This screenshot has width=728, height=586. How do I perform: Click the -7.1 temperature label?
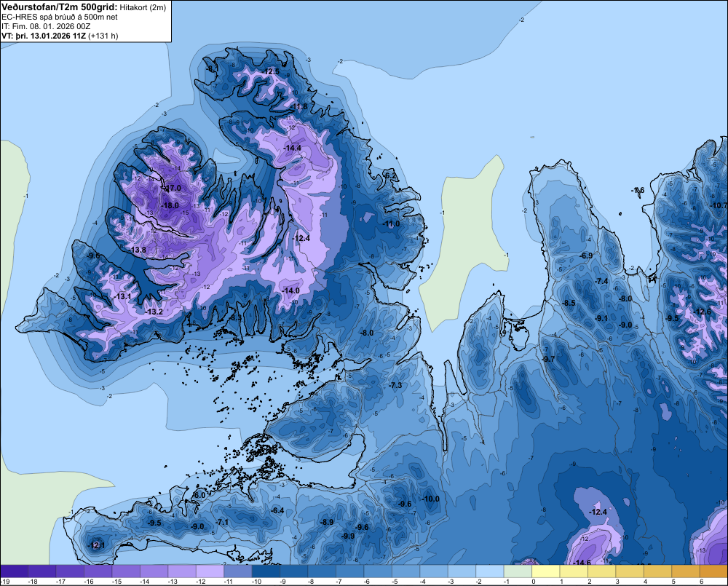pyautogui.click(x=222, y=523)
